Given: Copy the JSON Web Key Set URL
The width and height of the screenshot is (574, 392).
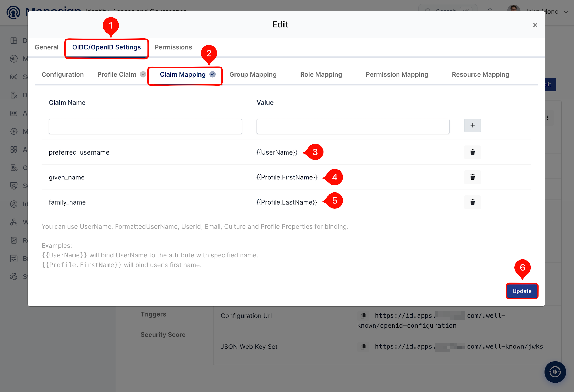Looking at the screenshot, I should click(363, 347).
